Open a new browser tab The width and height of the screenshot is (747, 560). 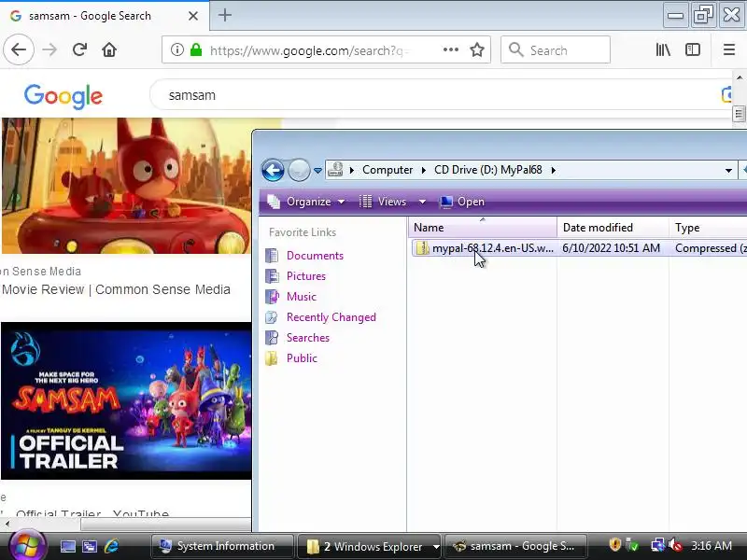pos(225,15)
